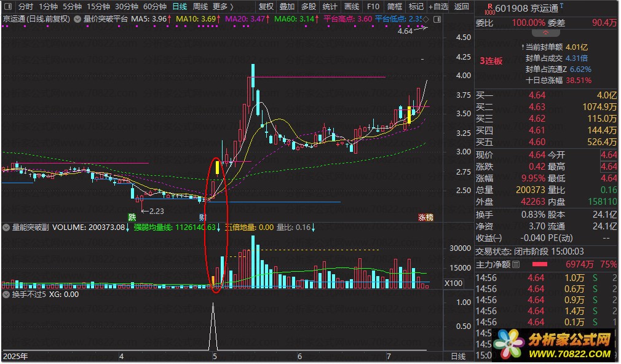Click the 主力净额 list icon
The width and height of the screenshot is (621, 364).
point(516,264)
